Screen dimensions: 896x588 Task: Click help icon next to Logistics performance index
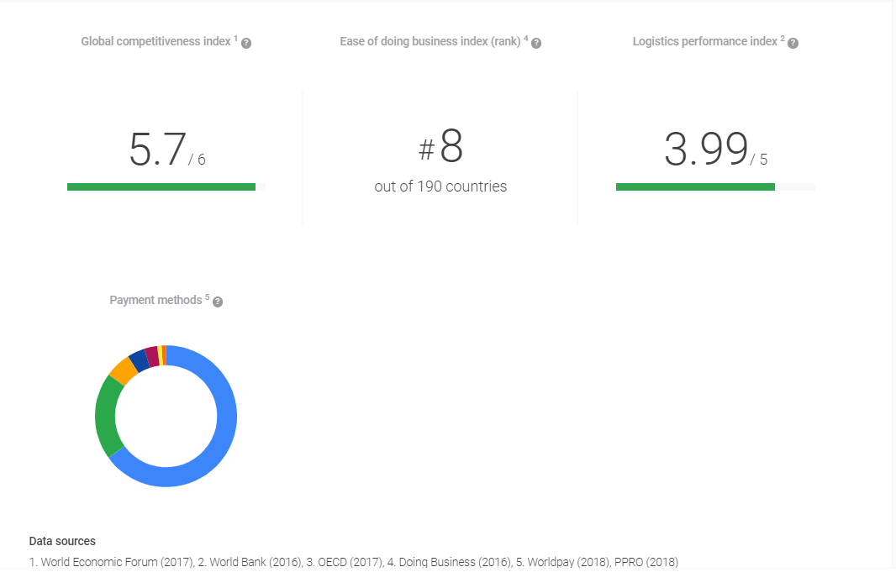tap(793, 43)
